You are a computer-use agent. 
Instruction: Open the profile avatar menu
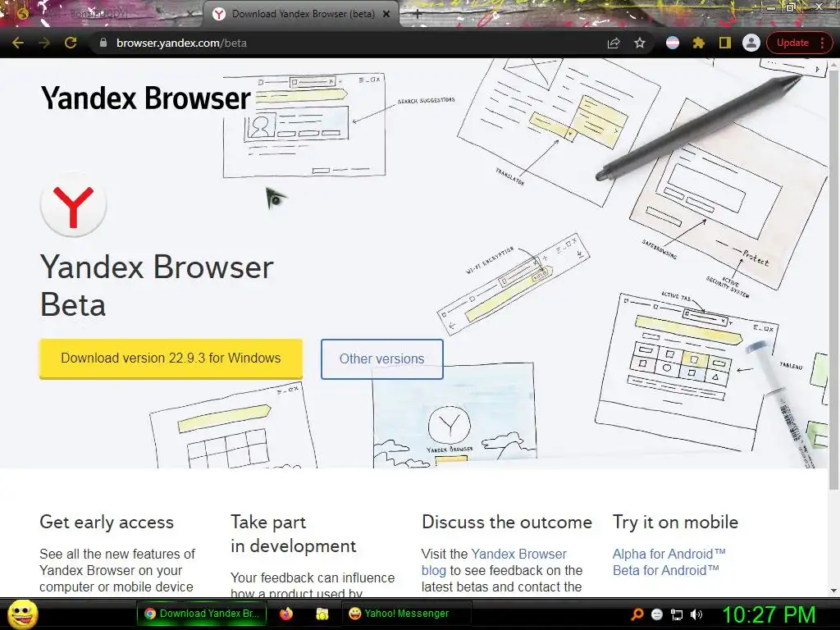tap(751, 43)
